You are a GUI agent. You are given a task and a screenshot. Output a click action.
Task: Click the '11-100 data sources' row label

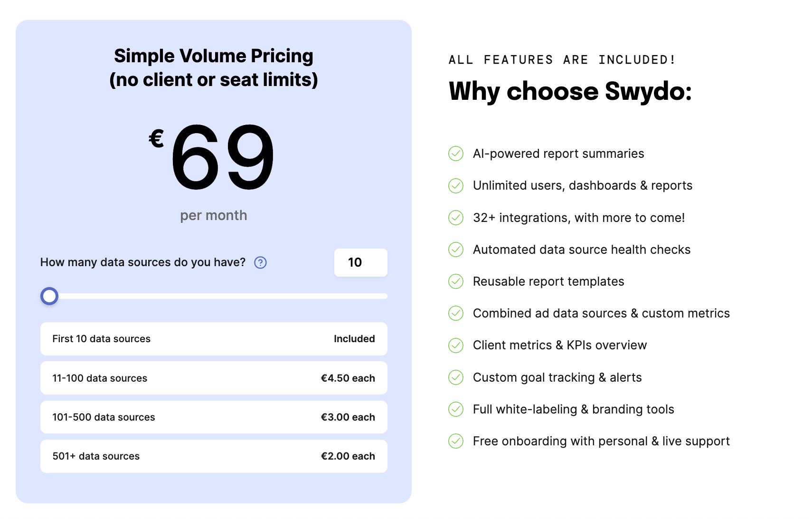100,378
